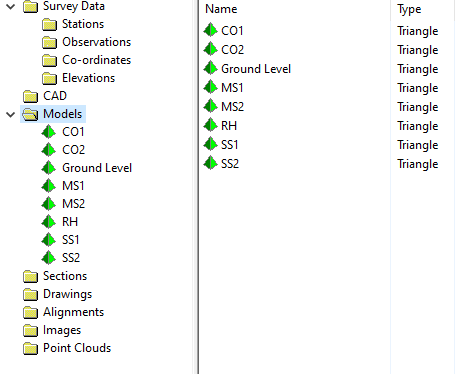Click the Survey Data folder icon

click(x=30, y=7)
